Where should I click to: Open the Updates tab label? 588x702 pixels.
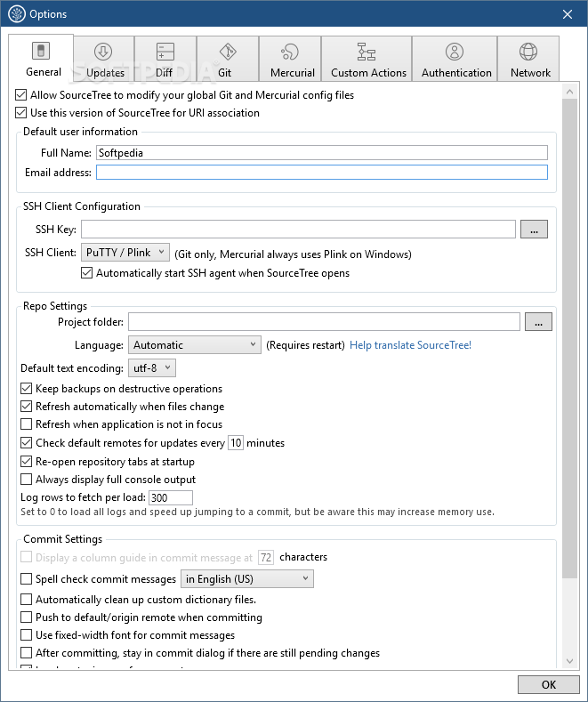click(x=105, y=73)
